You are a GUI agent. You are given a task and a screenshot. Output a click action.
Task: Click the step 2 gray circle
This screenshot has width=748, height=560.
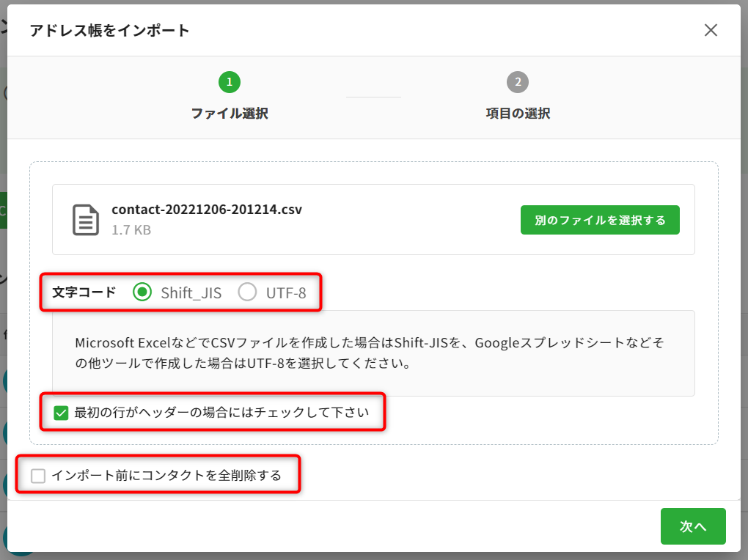coord(518,82)
